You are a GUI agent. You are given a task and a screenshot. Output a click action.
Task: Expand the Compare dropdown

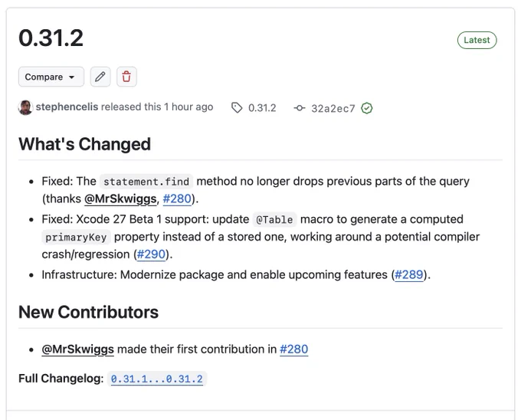[51, 77]
